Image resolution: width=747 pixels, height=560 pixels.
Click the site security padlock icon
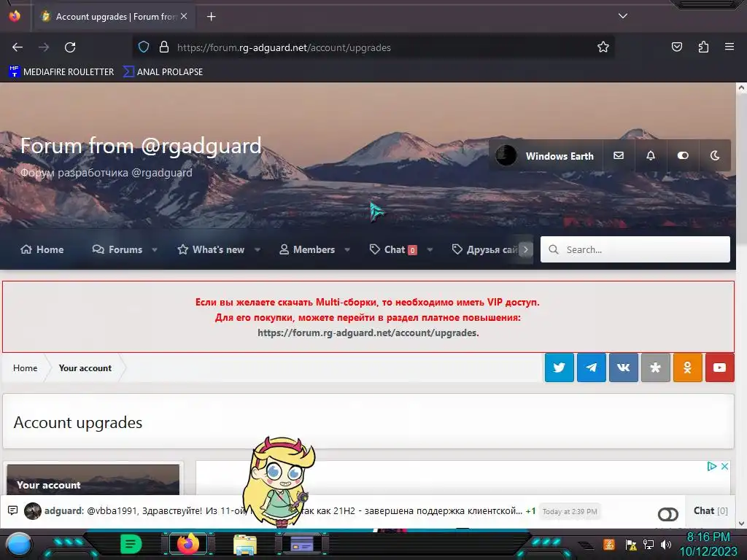coord(164,47)
